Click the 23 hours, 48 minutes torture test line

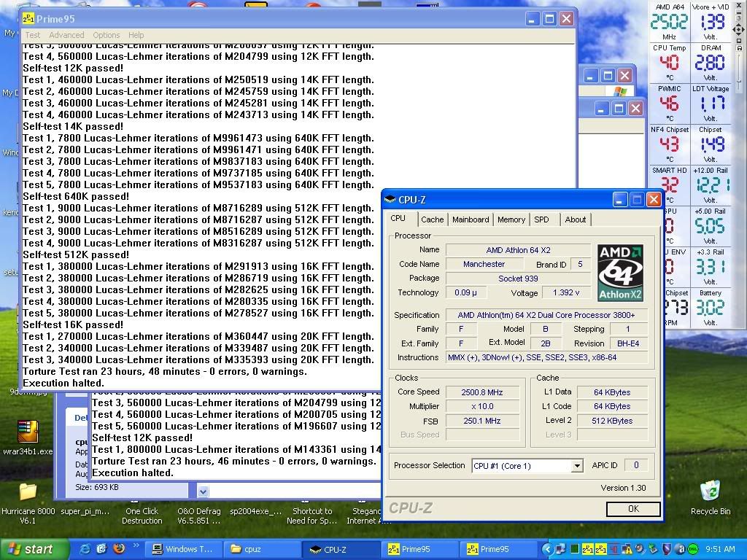[x=165, y=371]
